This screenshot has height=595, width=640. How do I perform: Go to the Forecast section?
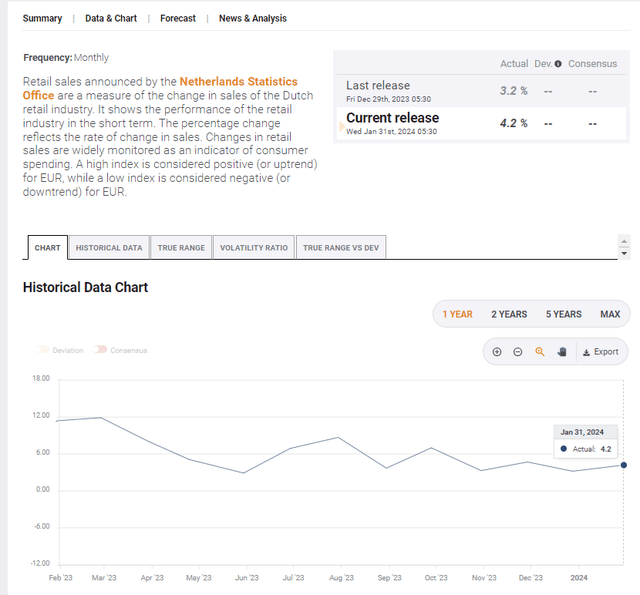click(178, 18)
